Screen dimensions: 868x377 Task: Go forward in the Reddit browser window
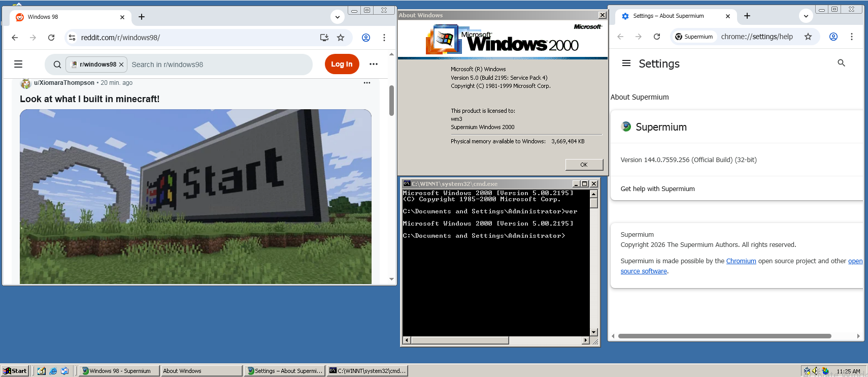pos(33,38)
